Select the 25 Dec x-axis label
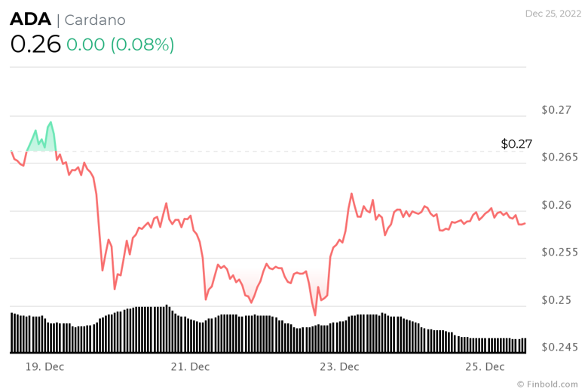The image size is (588, 392). 485,367
